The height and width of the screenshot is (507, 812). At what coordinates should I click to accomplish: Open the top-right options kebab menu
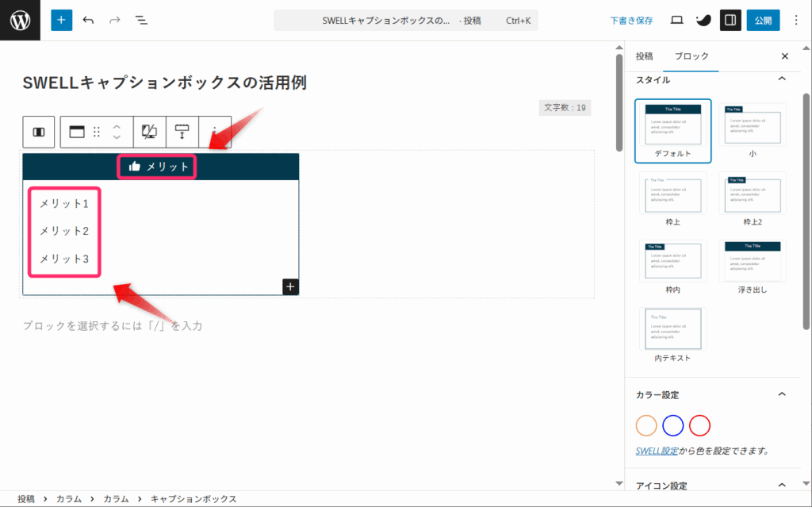[x=796, y=20]
